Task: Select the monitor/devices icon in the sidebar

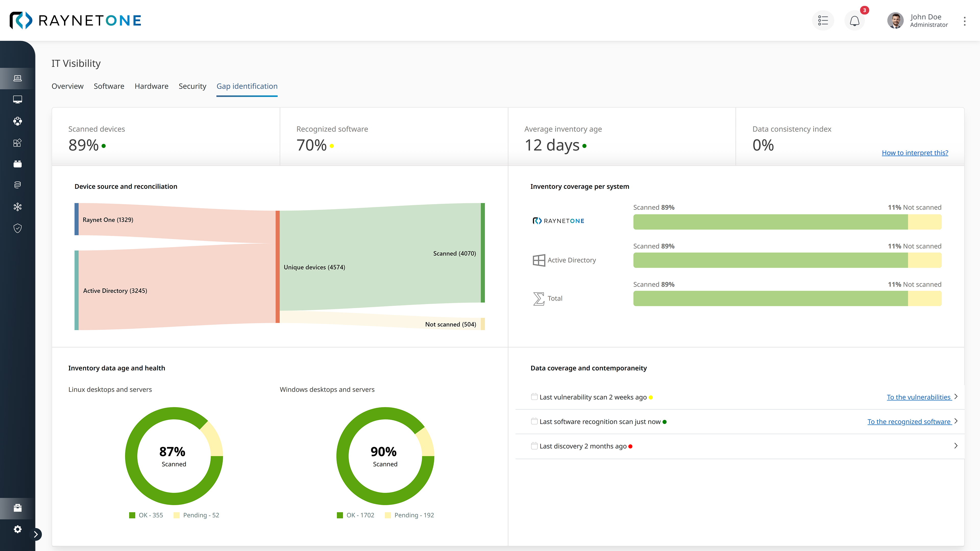Action: coord(18,99)
